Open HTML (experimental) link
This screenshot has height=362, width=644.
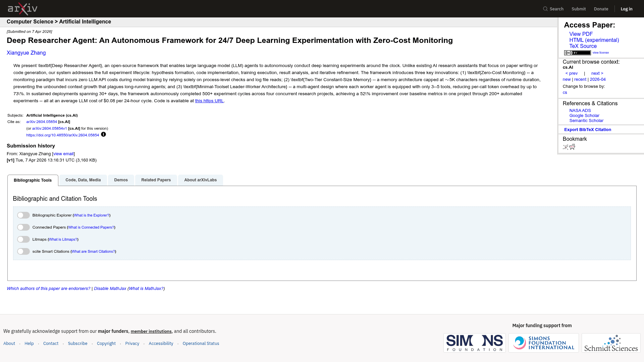click(594, 40)
